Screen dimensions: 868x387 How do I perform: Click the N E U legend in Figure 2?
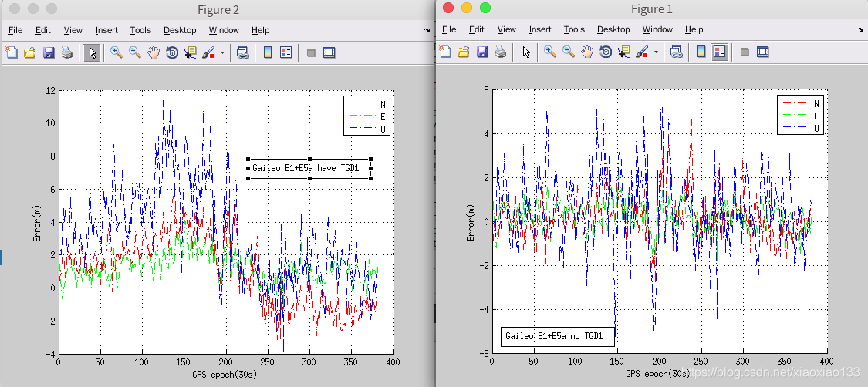click(x=367, y=116)
